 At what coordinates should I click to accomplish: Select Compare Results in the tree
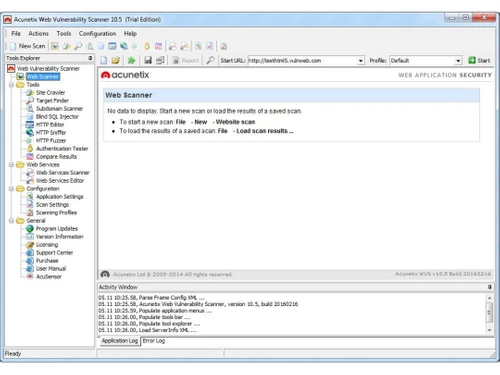click(56, 157)
